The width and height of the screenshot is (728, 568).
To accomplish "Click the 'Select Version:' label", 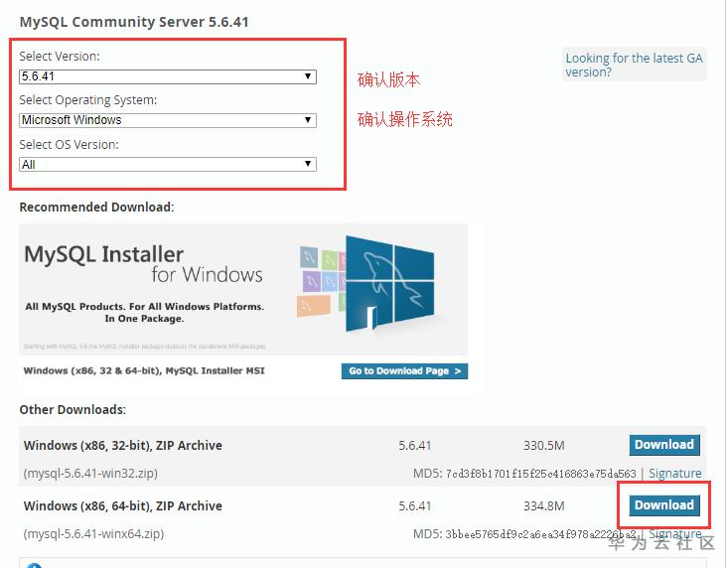I will coord(60,57).
